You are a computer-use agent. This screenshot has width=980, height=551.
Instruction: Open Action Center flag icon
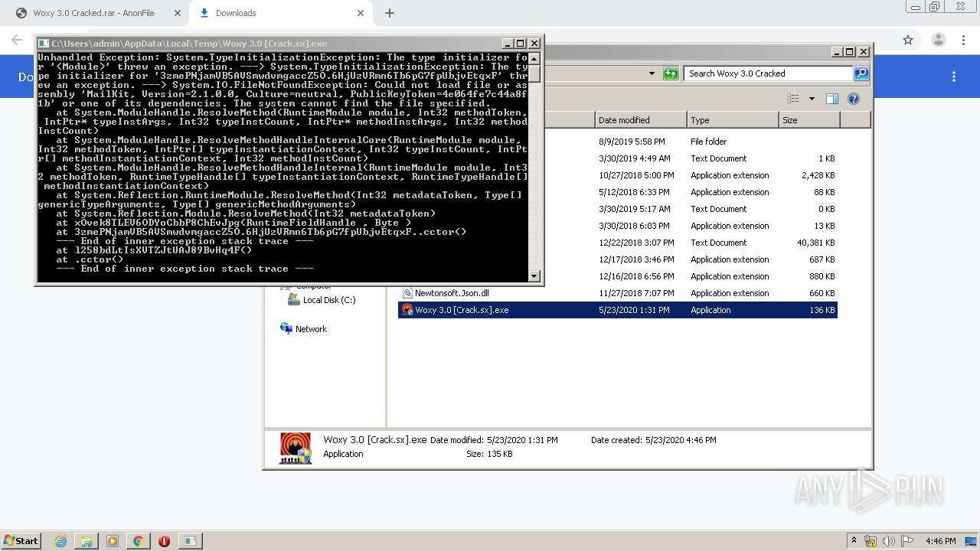(x=907, y=540)
